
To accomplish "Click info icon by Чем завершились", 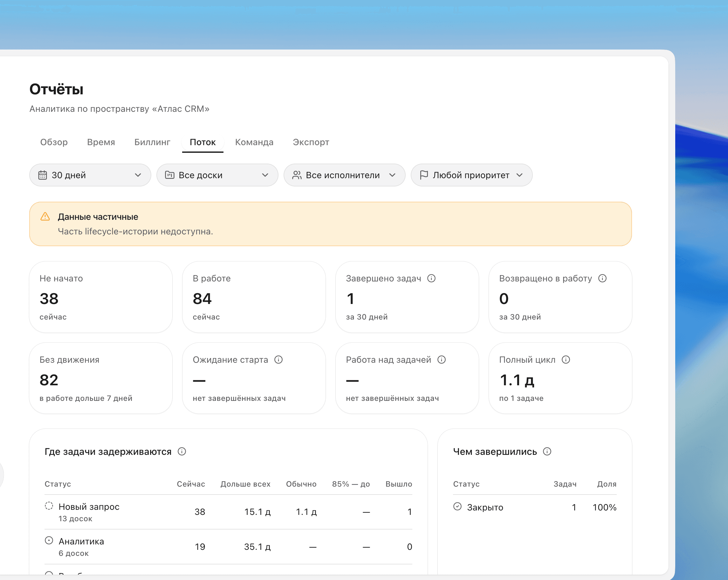I will [547, 451].
